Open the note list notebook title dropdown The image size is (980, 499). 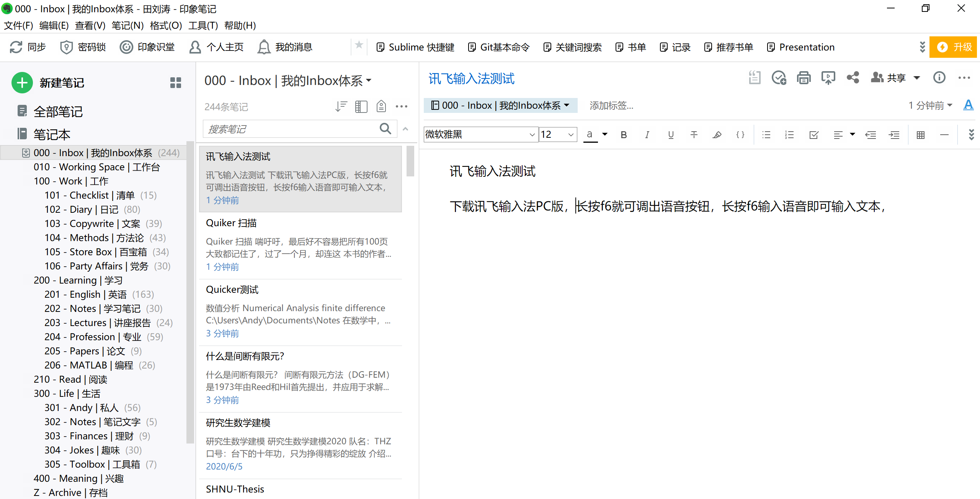pyautogui.click(x=287, y=81)
